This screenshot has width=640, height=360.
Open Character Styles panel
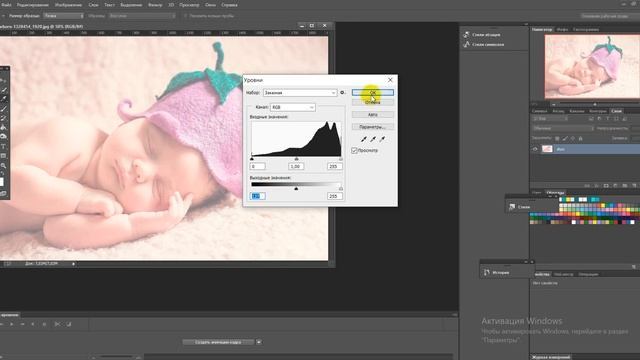click(484, 44)
